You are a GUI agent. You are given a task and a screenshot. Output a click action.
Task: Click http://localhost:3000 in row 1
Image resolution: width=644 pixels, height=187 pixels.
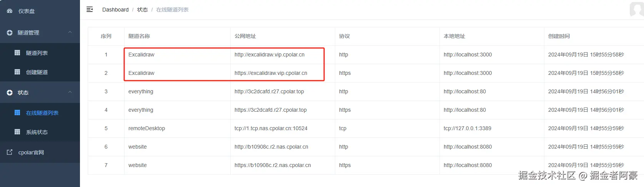(468, 55)
